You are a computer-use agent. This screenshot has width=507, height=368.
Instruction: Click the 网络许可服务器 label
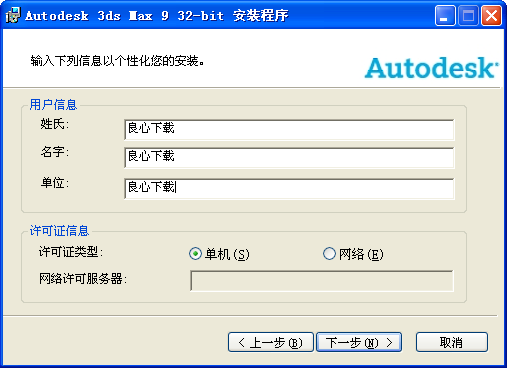tap(83, 279)
